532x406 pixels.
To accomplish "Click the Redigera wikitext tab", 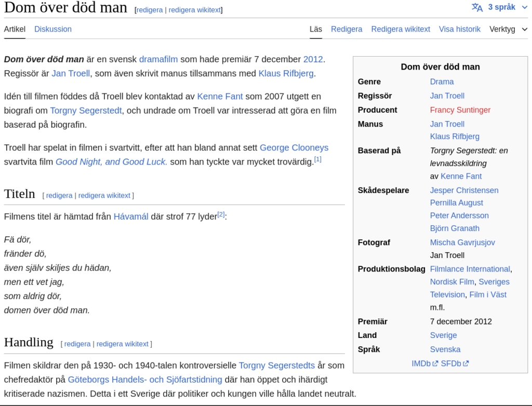I will click(400, 29).
